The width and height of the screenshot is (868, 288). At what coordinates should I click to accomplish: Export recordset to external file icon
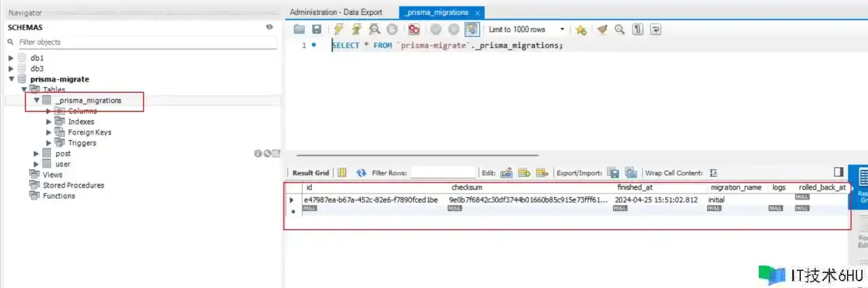[613, 173]
